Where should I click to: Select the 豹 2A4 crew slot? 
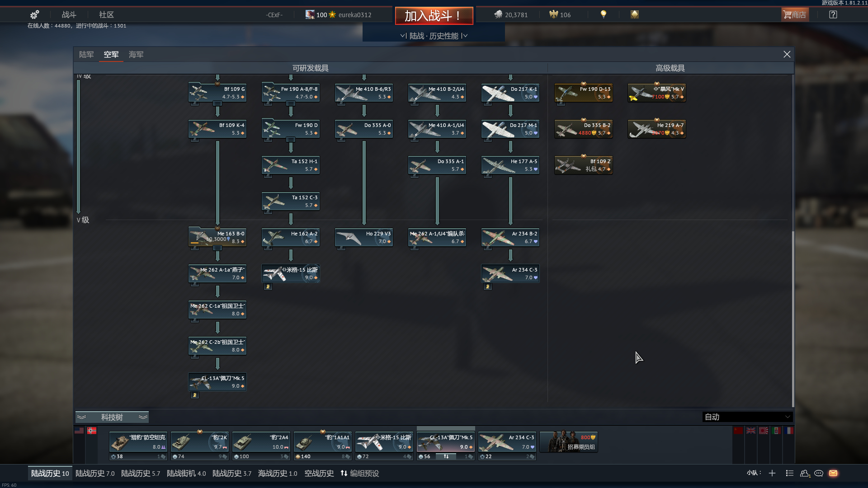click(261, 446)
